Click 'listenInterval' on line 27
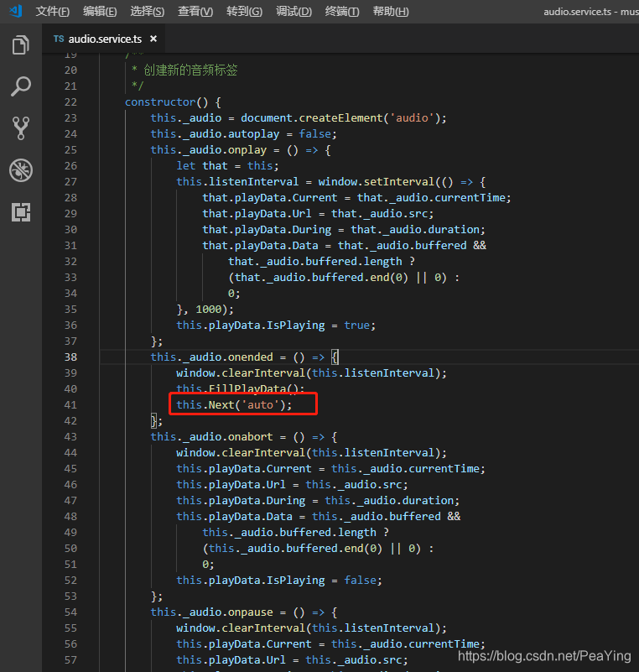 (x=253, y=182)
